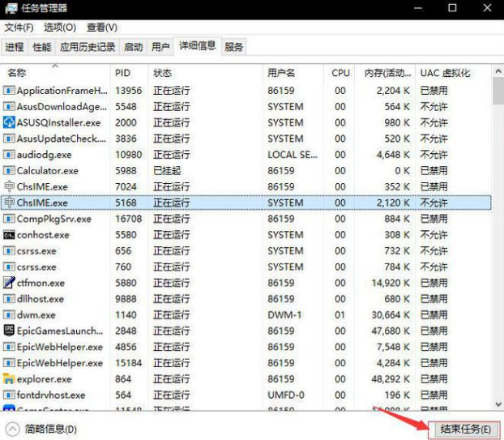The width and height of the screenshot is (504, 440).
Task: Click the dwm.exe process icon
Action: tap(9, 315)
